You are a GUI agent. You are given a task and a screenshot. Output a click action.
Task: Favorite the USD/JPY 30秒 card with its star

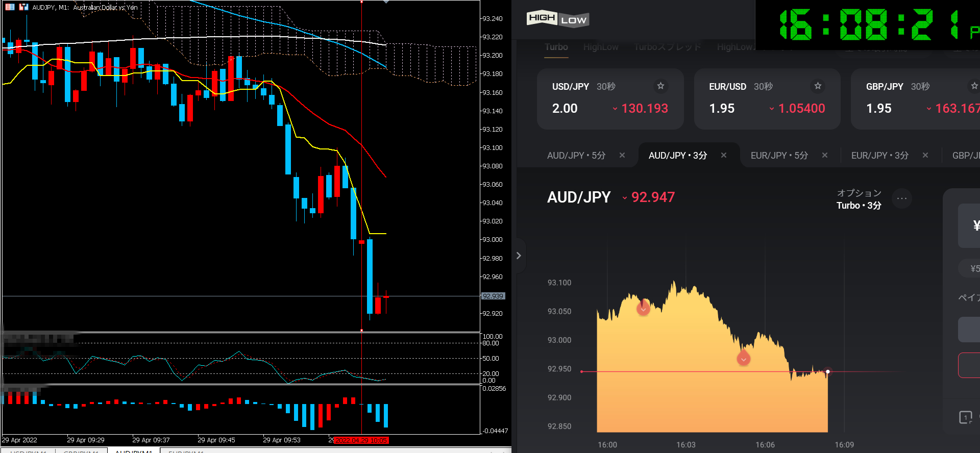tap(660, 86)
